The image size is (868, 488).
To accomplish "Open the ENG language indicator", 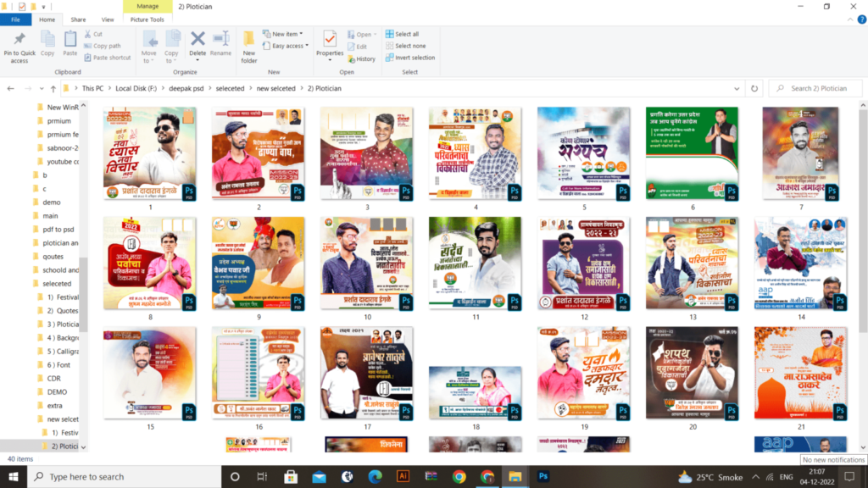I will pyautogui.click(x=786, y=476).
